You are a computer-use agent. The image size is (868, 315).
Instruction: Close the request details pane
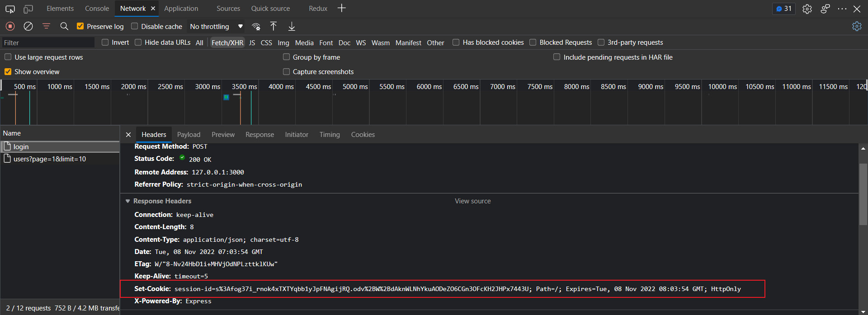coord(128,135)
